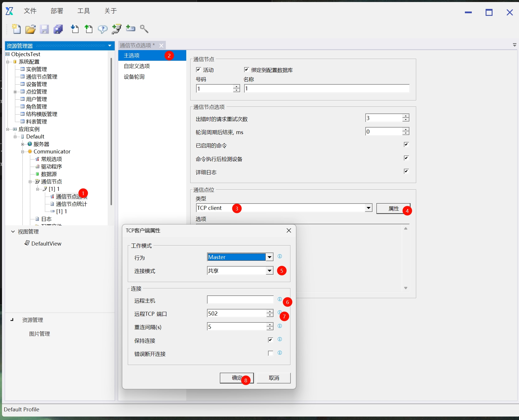Uncheck the 保持连接 checkbox

pyautogui.click(x=270, y=340)
